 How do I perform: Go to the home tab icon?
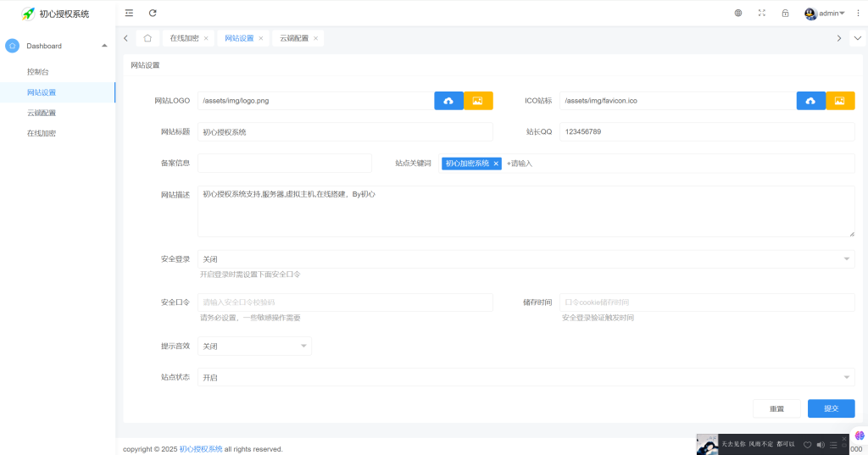[147, 38]
